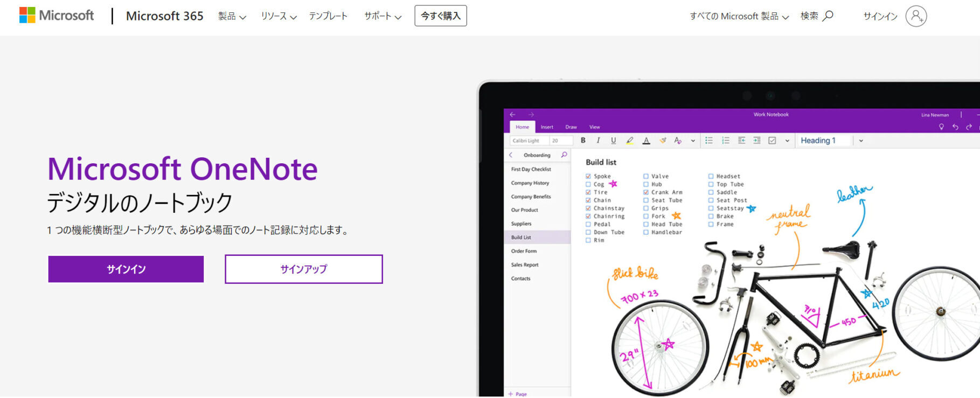Check the Pedal checkbox
The width and height of the screenshot is (980, 398).
click(x=588, y=224)
